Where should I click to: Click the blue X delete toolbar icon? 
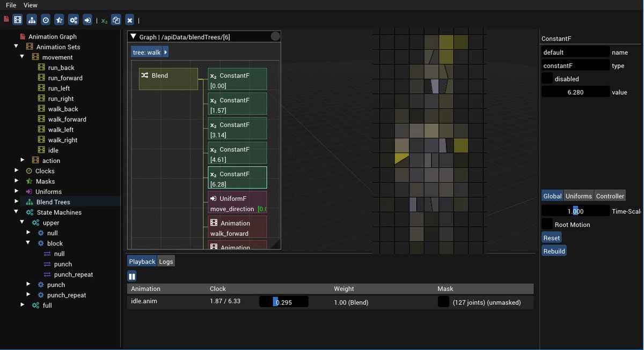point(130,20)
